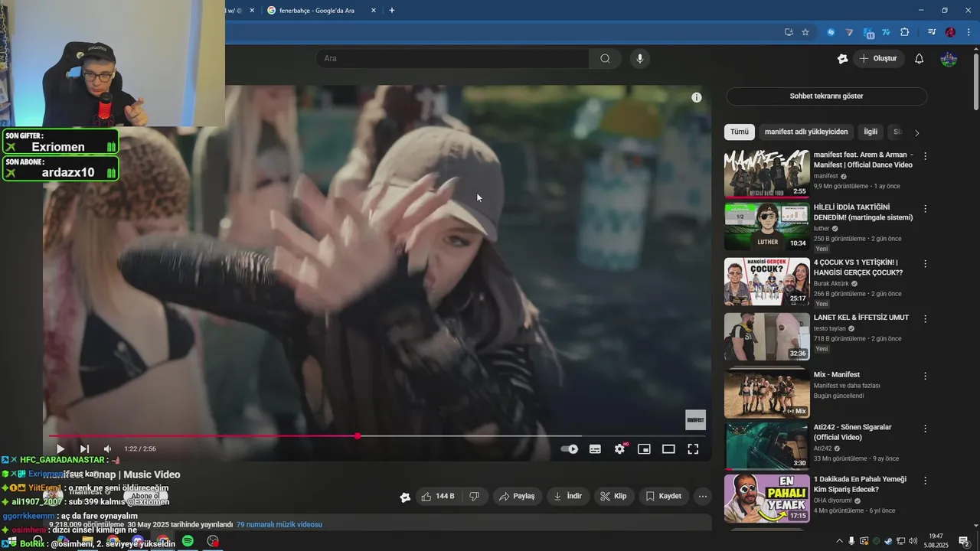Open YouTube account avatar menu
Screen dimensions: 980x551
click(949, 59)
